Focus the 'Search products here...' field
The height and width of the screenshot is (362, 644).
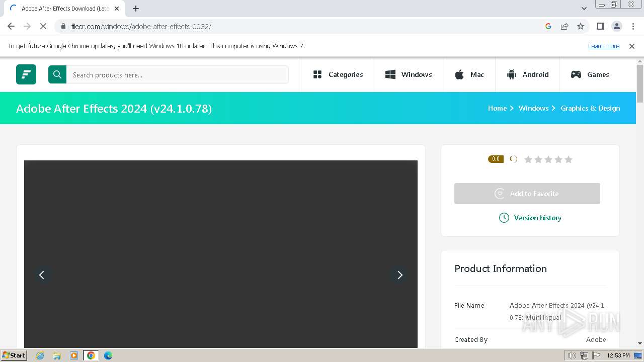pos(178,74)
